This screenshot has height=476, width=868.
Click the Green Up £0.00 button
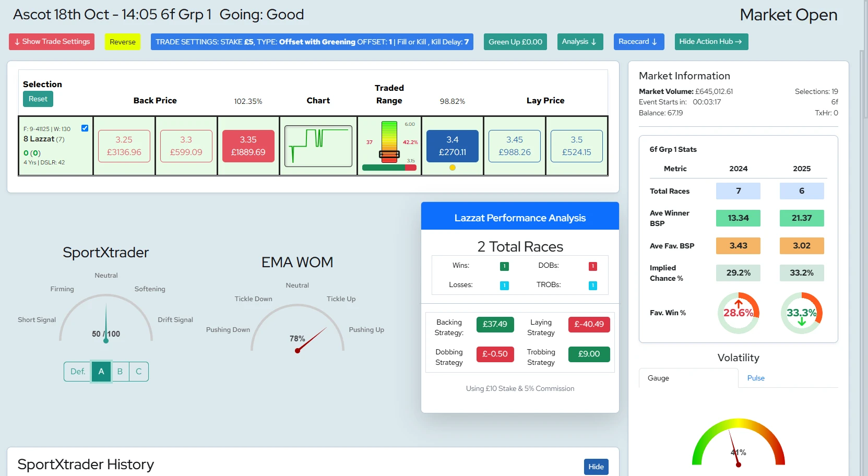click(515, 42)
